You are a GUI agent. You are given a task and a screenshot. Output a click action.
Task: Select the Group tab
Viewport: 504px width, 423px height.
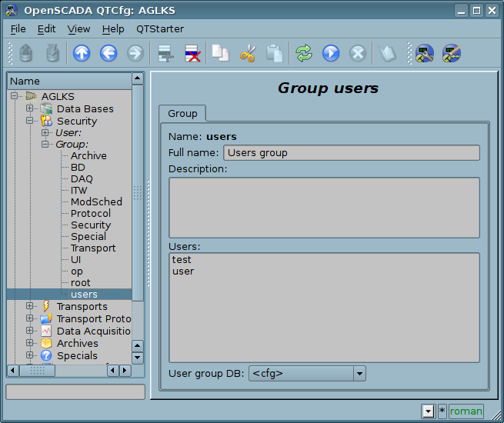coord(182,113)
